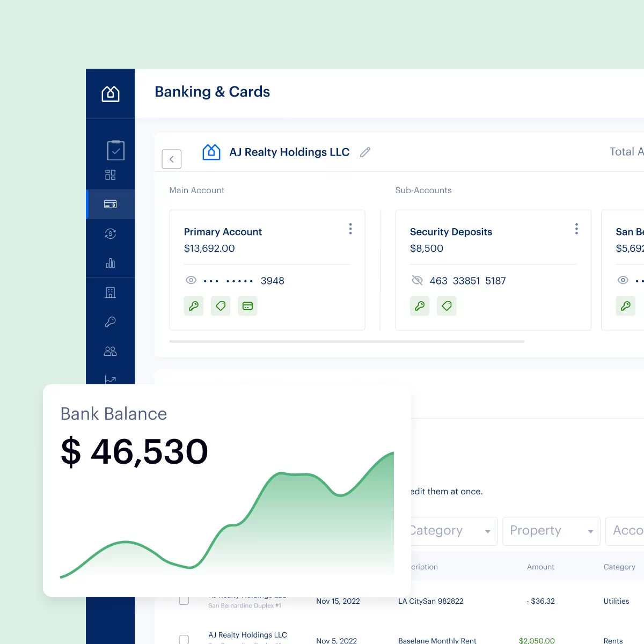This screenshot has height=644, width=644.
Task: Select the banking card sidebar icon
Action: click(x=111, y=204)
